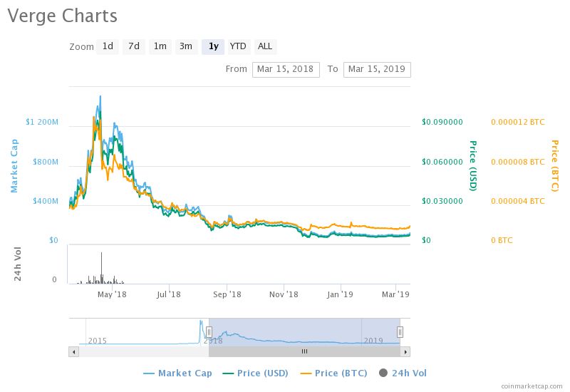The height and width of the screenshot is (392, 570).
Task: Edit the To date field Mar 15, 2019
Action: [377, 69]
